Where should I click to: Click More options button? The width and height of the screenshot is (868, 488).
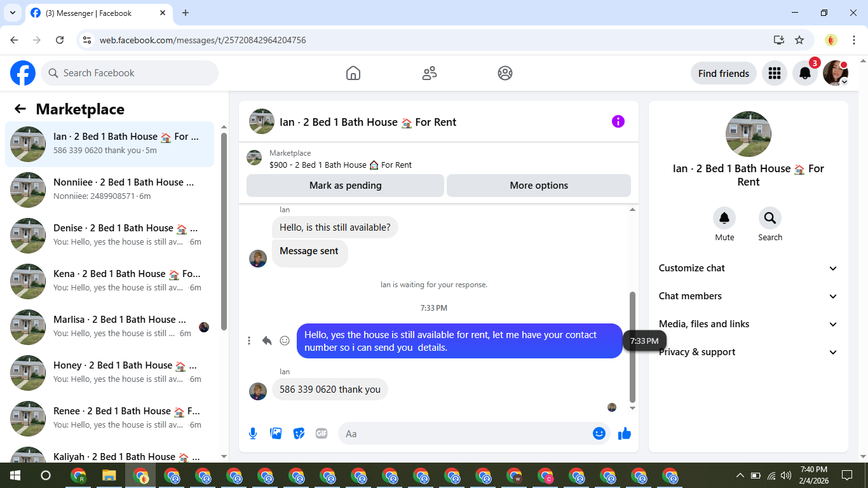coord(539,186)
